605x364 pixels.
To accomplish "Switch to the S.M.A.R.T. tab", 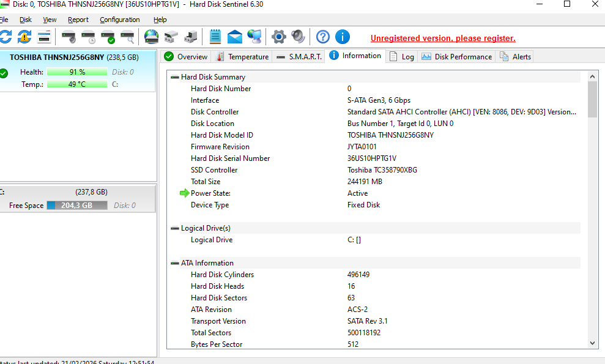I will [299, 57].
